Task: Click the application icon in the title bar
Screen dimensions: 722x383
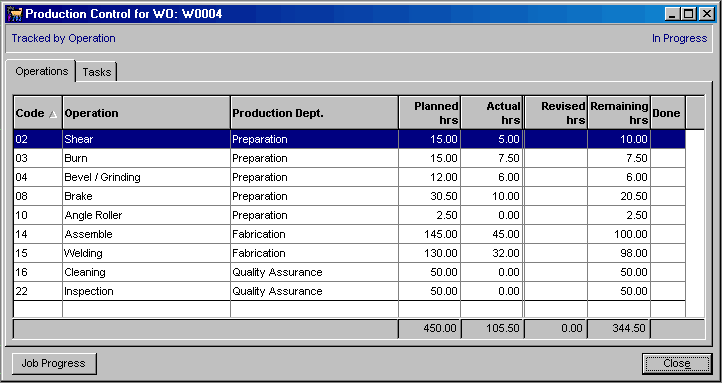Action: 15,14
